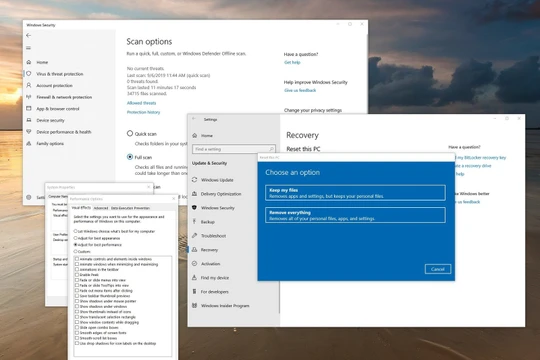540x360 pixels.
Task: Open Troubleshoot wrench icon
Action: pos(195,236)
